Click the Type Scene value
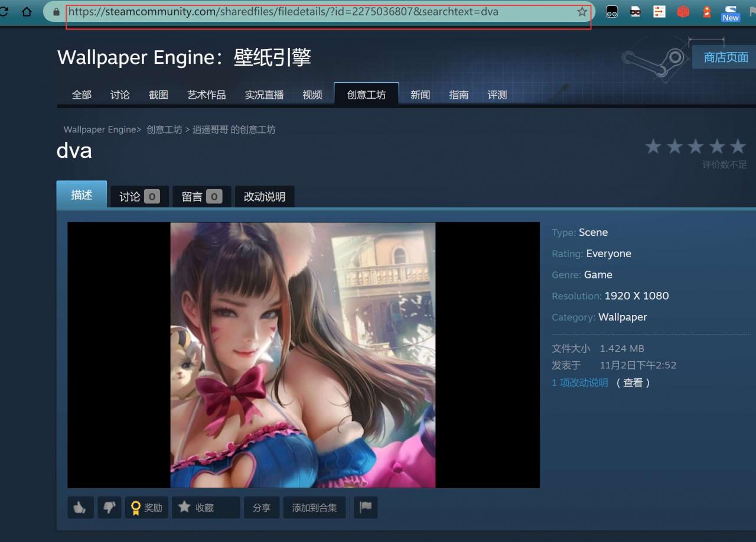The image size is (756, 542). tap(593, 232)
